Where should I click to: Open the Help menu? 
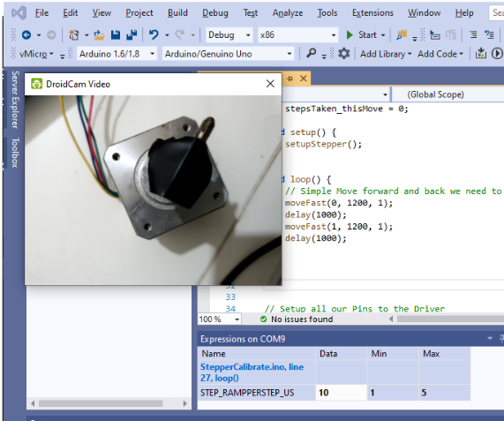coord(464,13)
